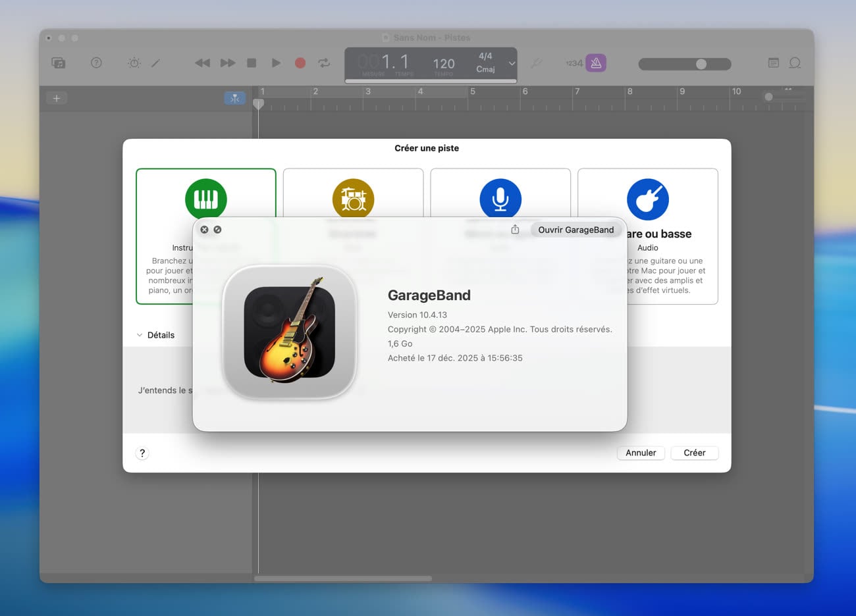The image size is (856, 616).
Task: Open the note pad icon in toolbar
Action: coord(774,63)
